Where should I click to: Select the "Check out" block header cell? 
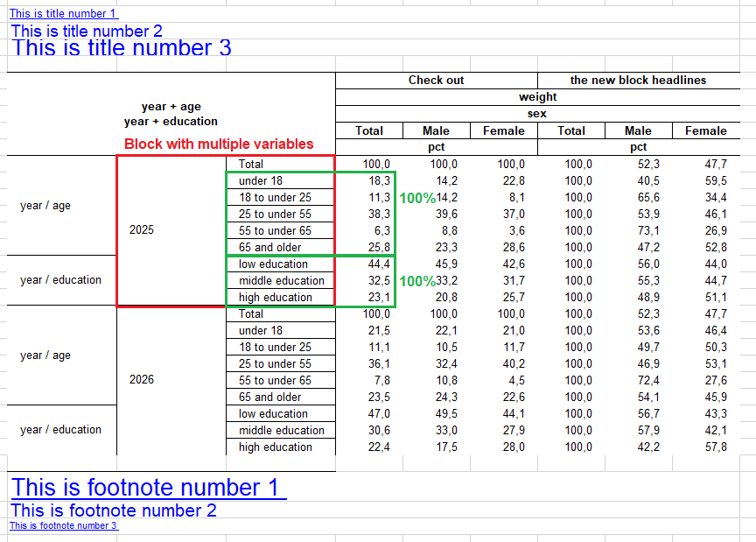[x=436, y=81]
